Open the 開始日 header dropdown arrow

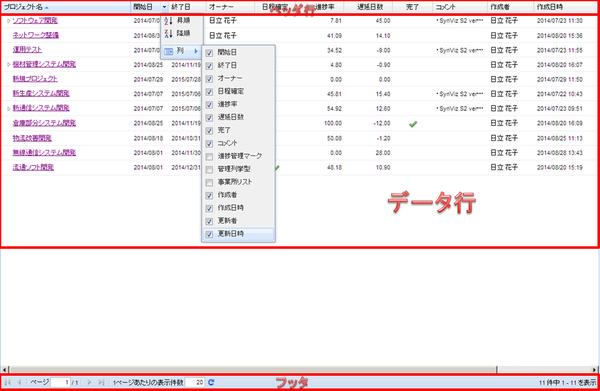pyautogui.click(x=164, y=7)
